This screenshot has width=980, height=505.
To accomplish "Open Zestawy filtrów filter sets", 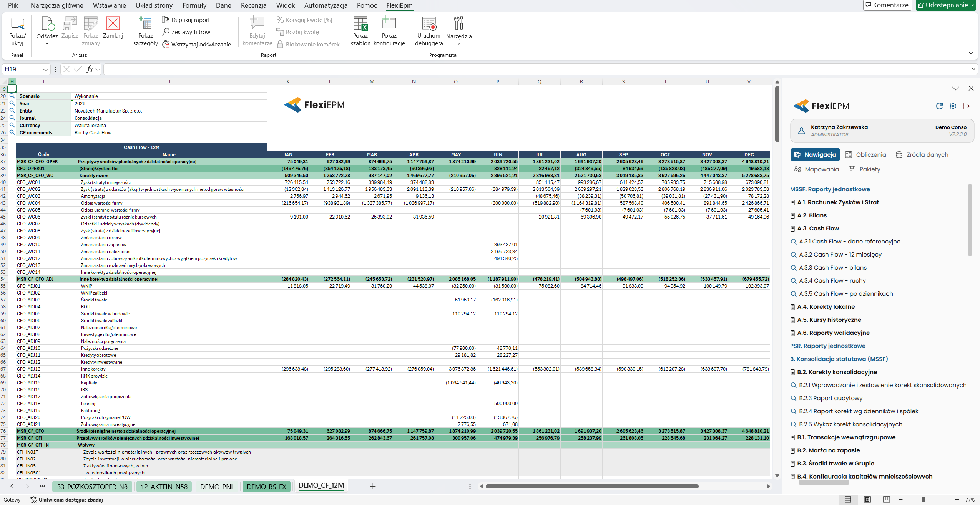I will tap(186, 32).
